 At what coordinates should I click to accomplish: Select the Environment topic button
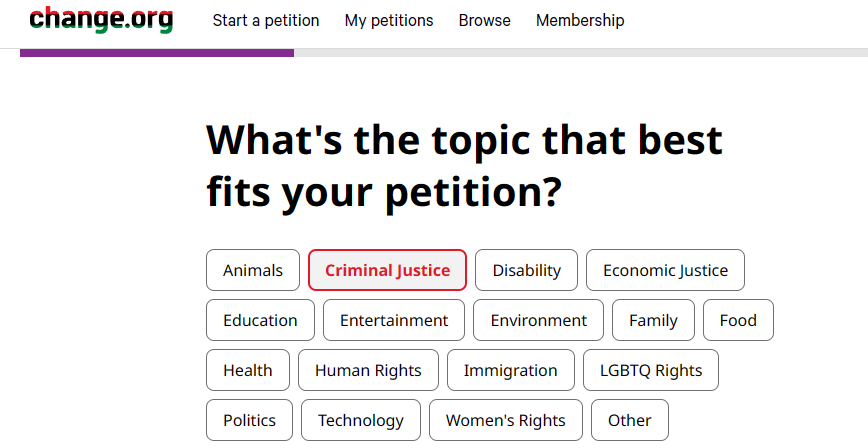539,320
